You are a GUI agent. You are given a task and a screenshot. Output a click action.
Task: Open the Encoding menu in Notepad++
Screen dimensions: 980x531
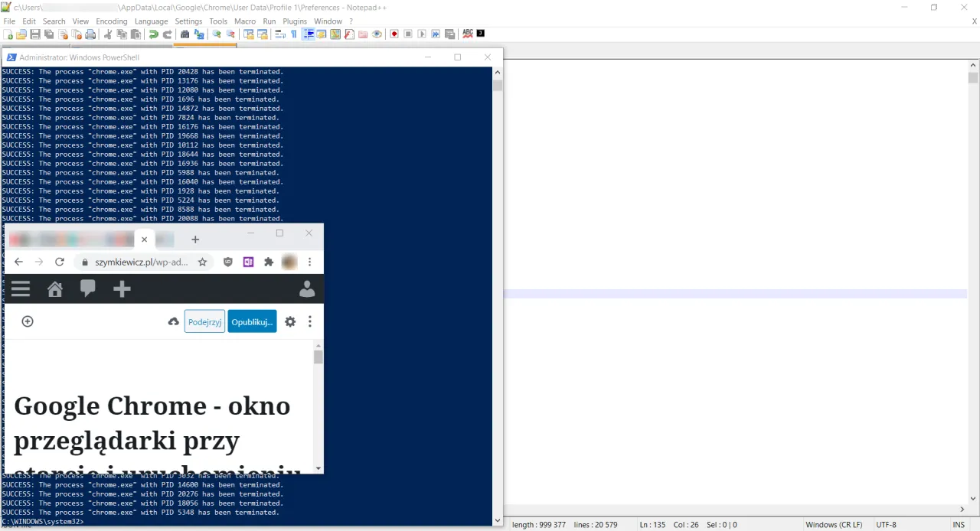point(111,21)
